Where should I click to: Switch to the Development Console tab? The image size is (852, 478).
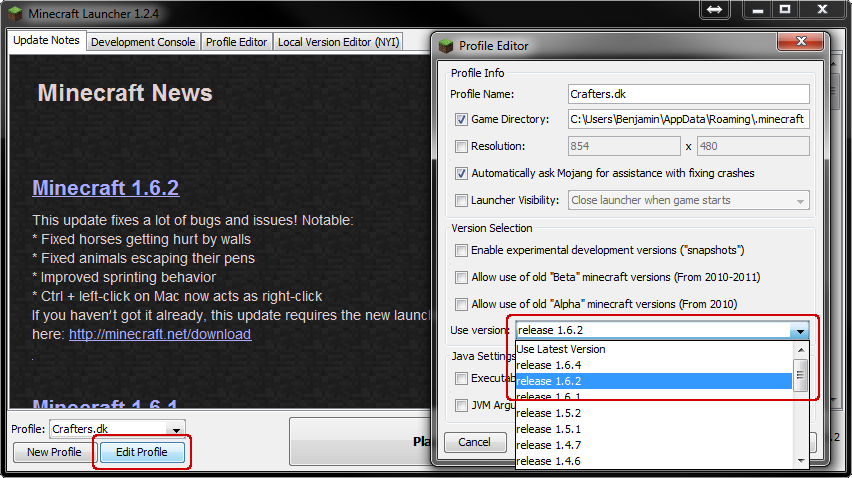click(x=143, y=42)
